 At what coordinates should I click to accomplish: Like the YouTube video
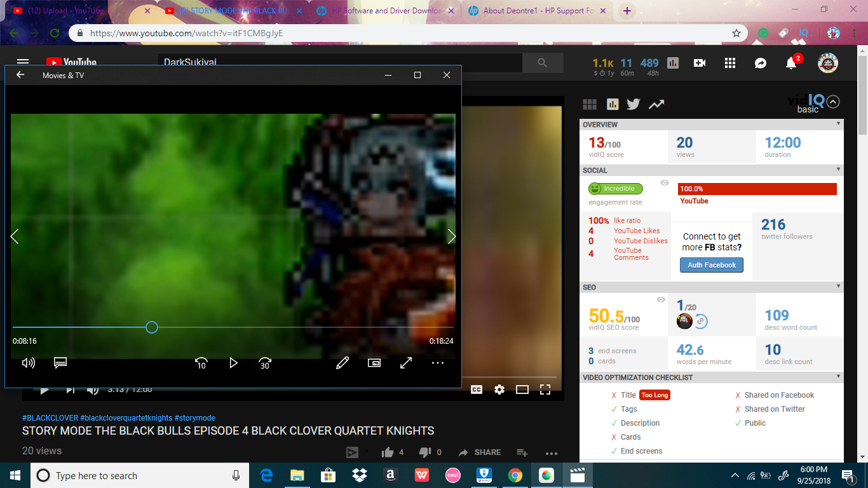coord(388,452)
